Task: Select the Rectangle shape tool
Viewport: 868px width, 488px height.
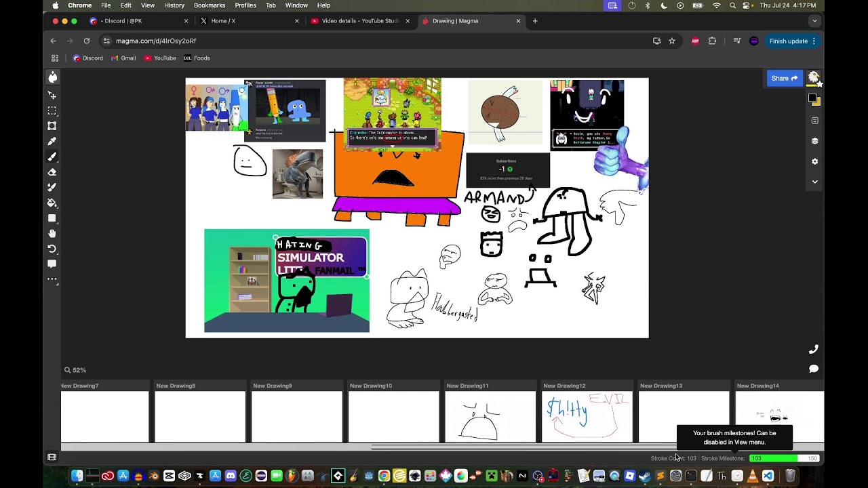Action: 52,218
